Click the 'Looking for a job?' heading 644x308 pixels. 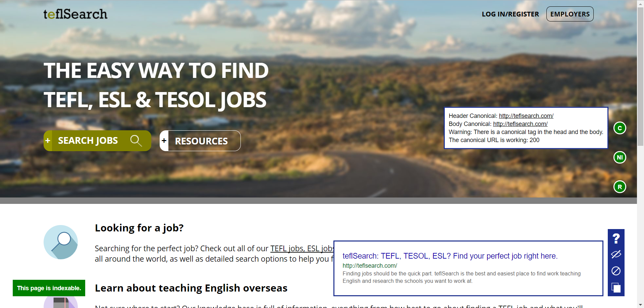(x=139, y=228)
